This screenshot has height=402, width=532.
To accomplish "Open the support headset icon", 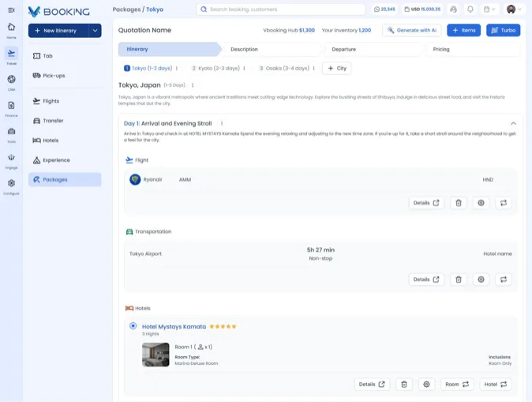I will pyautogui.click(x=453, y=9).
